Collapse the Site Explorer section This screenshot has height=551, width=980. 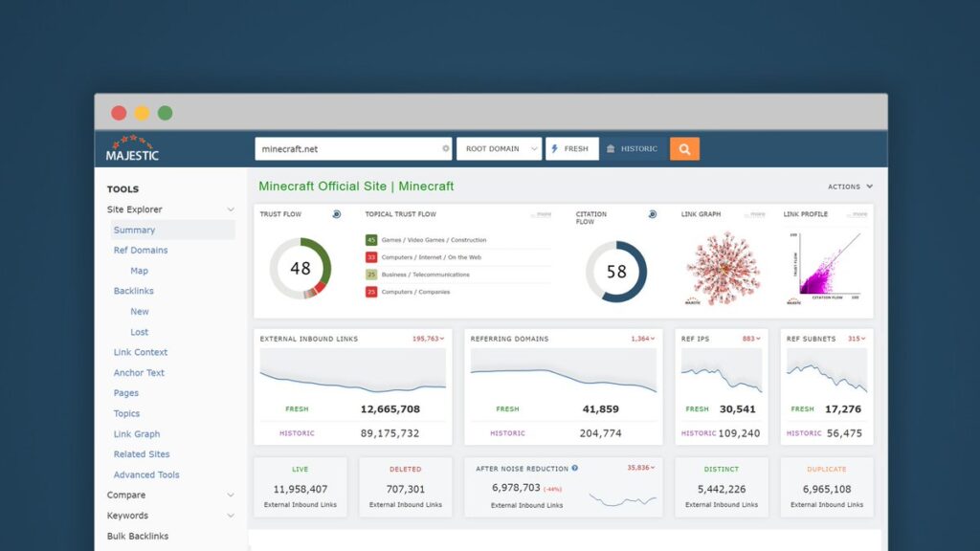[x=231, y=209]
